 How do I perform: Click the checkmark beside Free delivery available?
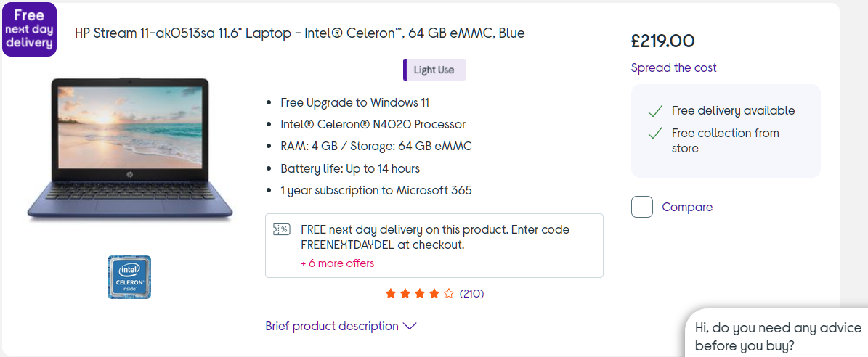(x=655, y=111)
